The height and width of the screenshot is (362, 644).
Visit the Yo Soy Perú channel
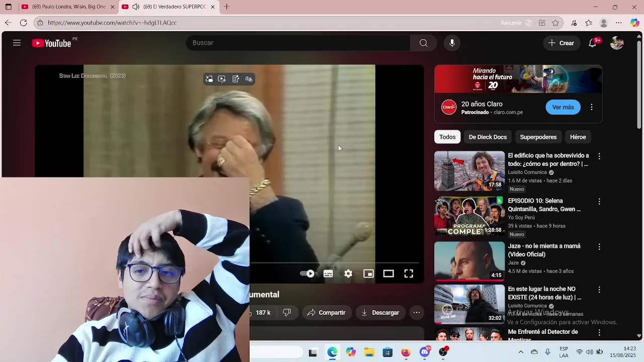[x=521, y=218]
